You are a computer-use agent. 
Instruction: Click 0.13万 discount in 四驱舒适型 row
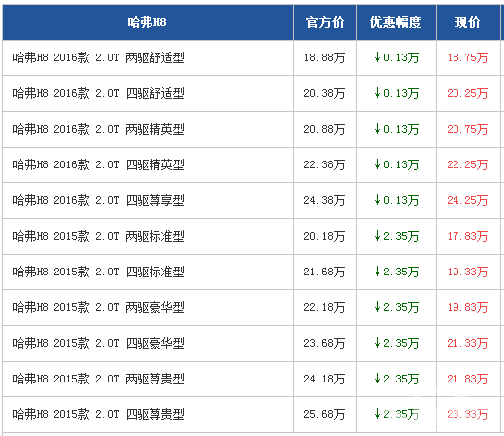click(397, 93)
